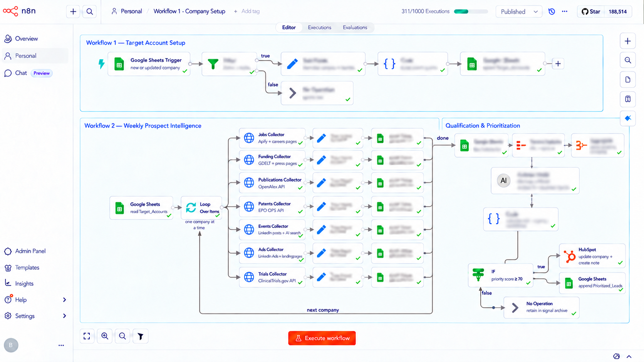Select the Editor tab
644x362 pixels.
coord(289,27)
